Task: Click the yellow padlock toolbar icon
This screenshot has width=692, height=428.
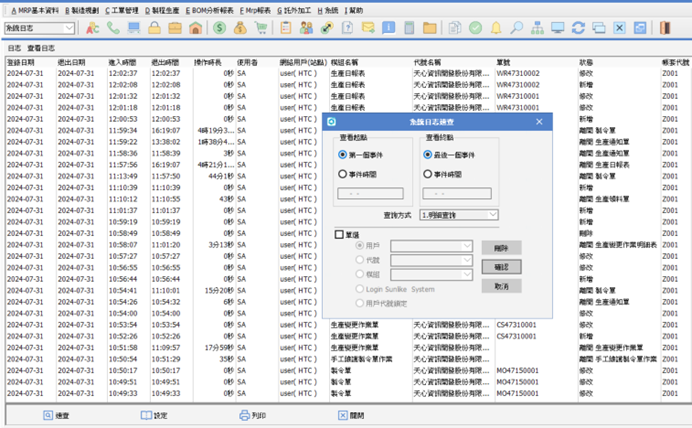Action: 154,28
